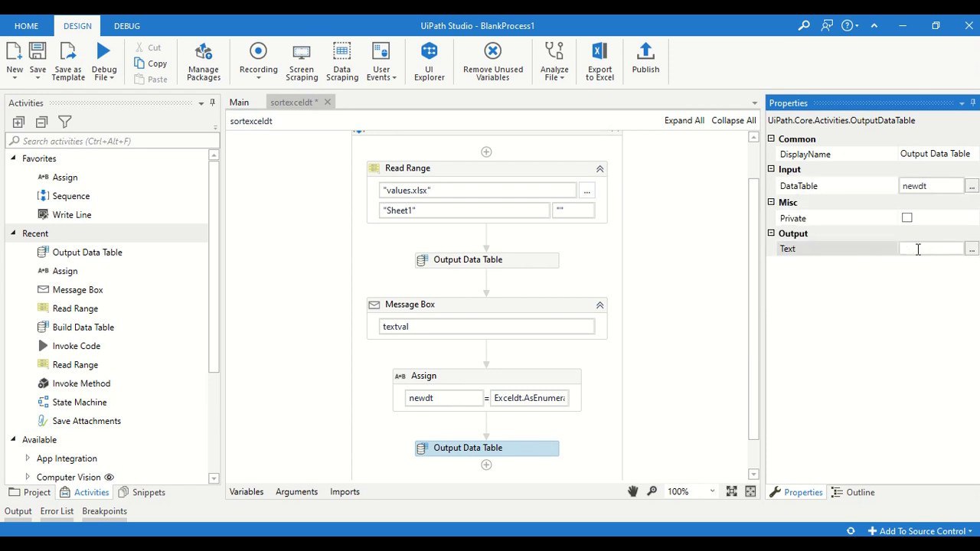Click the search icon in title bar
Viewport: 980px width, 551px height.
click(804, 25)
